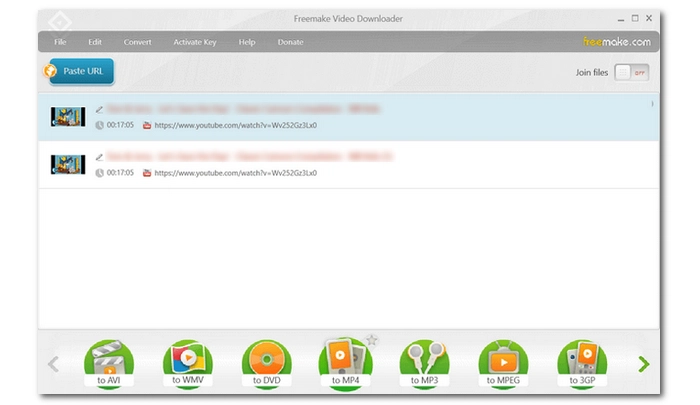700x405 pixels.
Task: Show next formats with green right arrow
Action: point(643,364)
